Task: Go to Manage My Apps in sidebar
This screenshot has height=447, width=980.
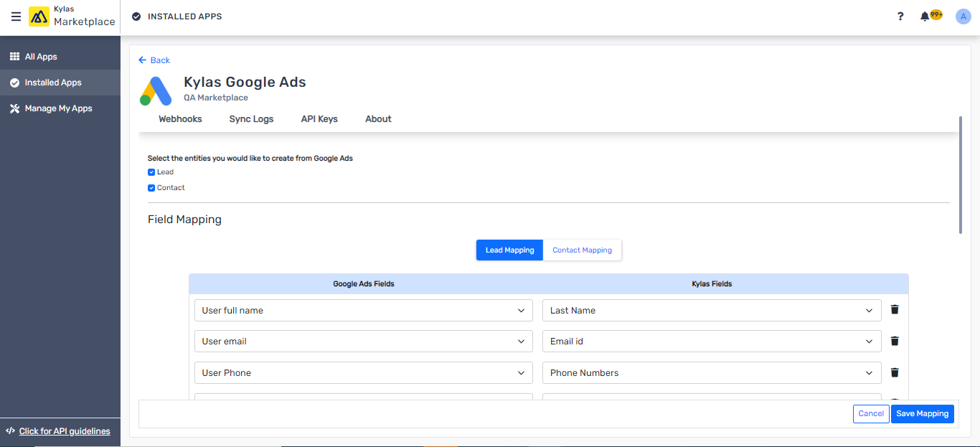Action: [x=60, y=108]
